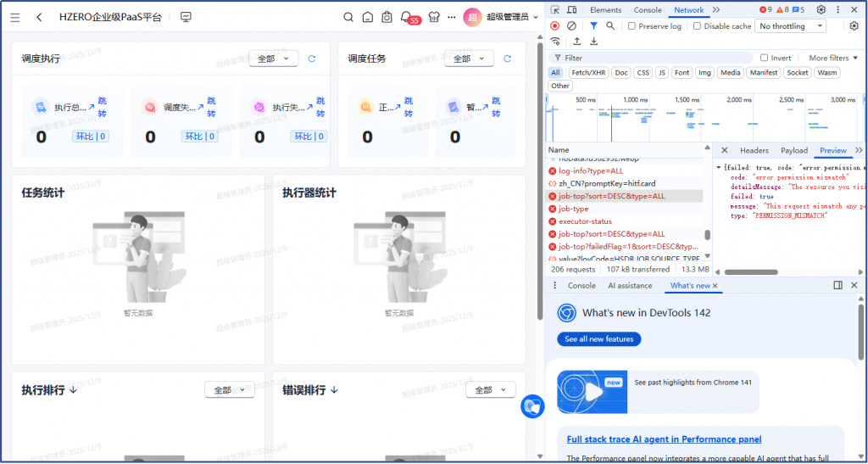Tick the Invert filter checkbox

[x=765, y=58]
